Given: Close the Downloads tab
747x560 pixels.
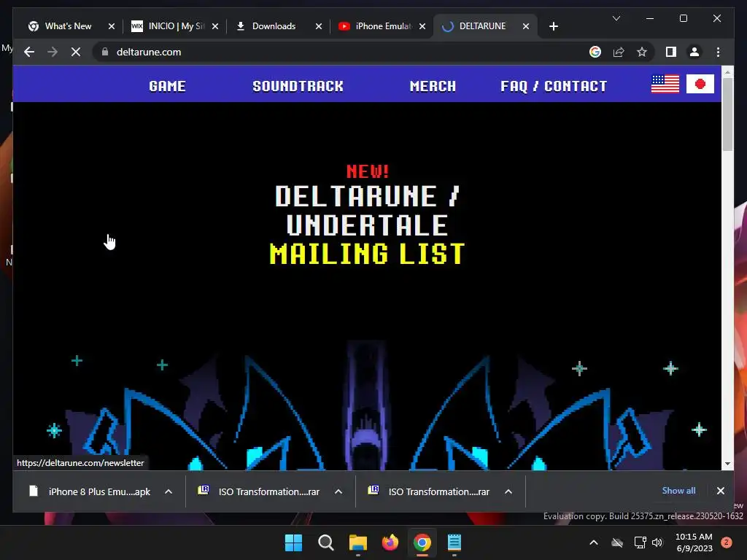Looking at the screenshot, I should click(319, 26).
